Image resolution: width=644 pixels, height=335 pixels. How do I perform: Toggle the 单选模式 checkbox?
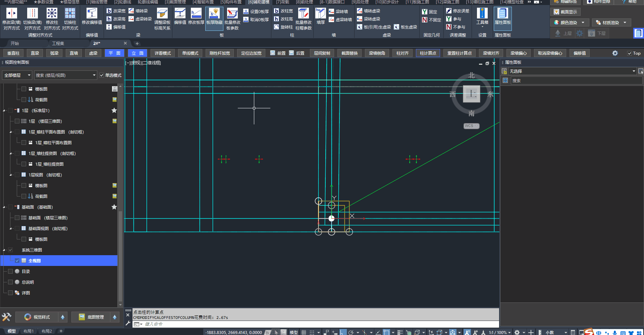[x=102, y=75]
